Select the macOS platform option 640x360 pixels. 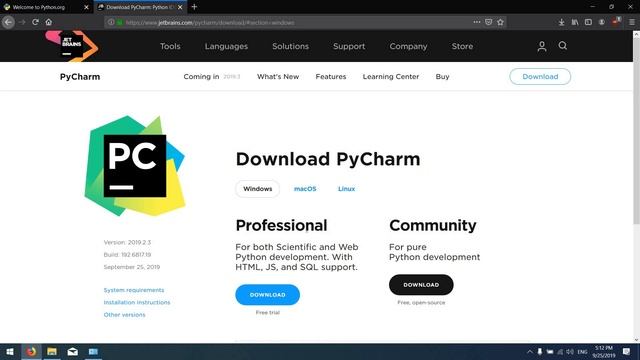click(x=305, y=189)
